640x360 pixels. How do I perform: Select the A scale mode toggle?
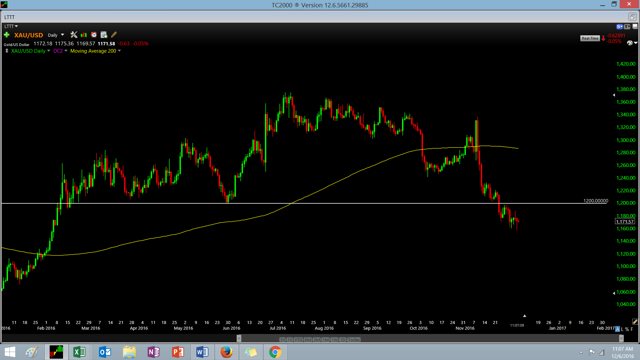pos(618,329)
